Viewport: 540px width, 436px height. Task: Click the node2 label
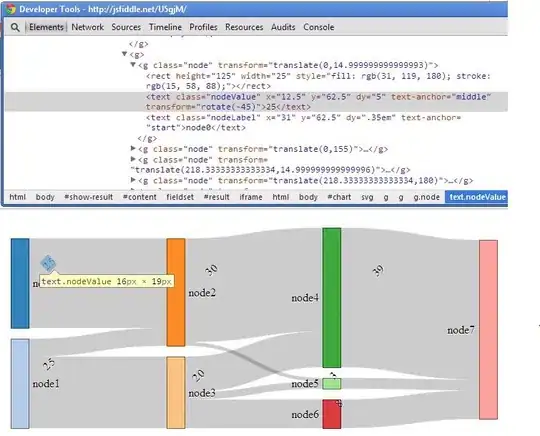202,293
